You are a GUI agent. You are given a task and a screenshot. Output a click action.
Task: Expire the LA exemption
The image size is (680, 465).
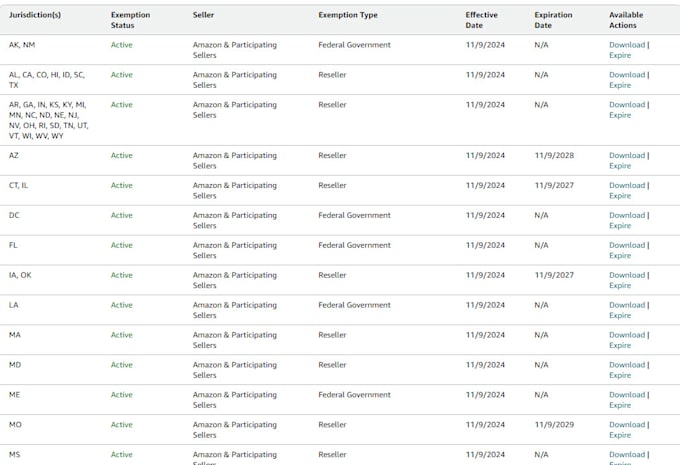[620, 315]
